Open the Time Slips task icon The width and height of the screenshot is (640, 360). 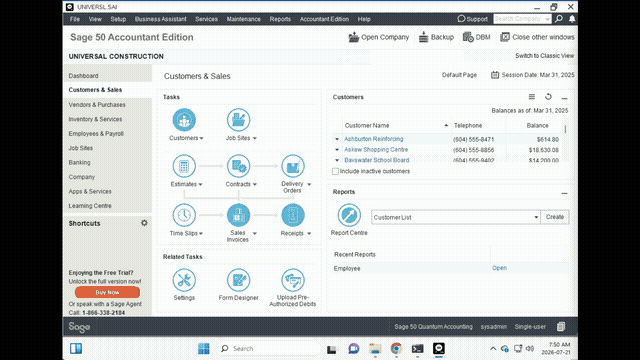(x=184, y=215)
